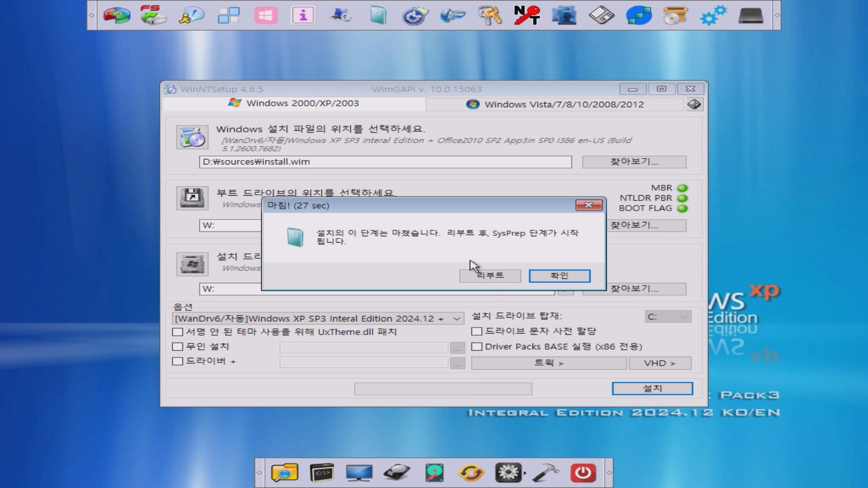The image size is (868, 488).
Task: Click the red power button icon
Action: pyautogui.click(x=582, y=473)
